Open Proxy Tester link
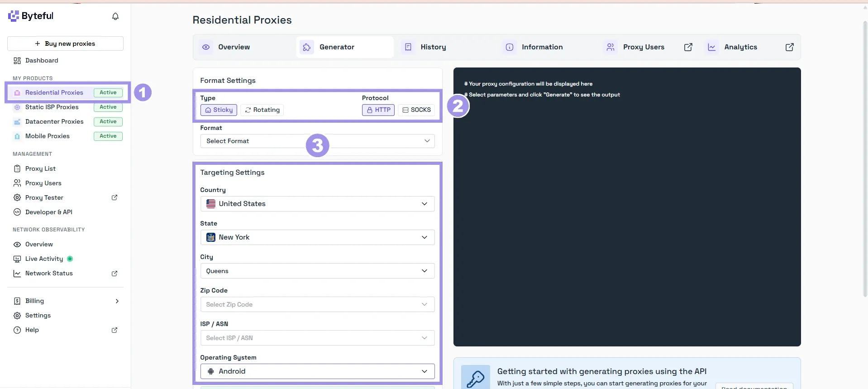Viewport: 868px width, 389px height. click(44, 197)
